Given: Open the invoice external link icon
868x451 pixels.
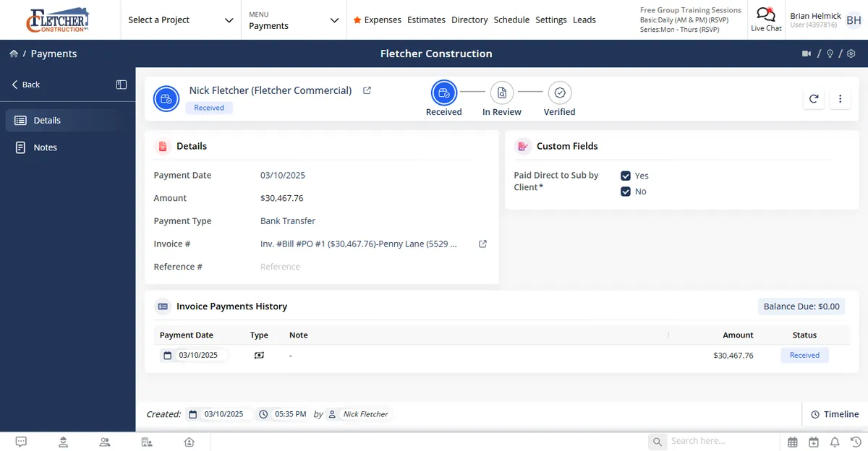Looking at the screenshot, I should [483, 244].
